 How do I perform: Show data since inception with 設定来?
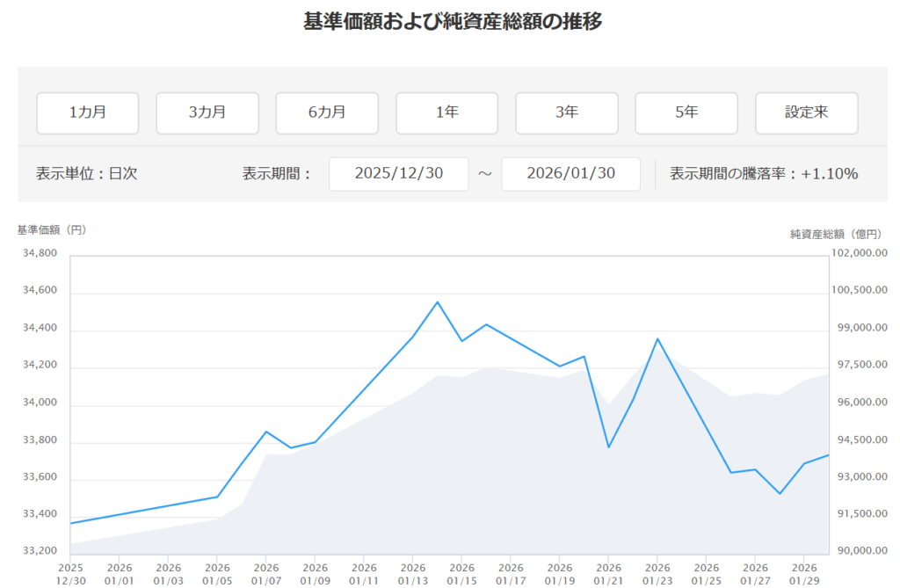(x=806, y=113)
